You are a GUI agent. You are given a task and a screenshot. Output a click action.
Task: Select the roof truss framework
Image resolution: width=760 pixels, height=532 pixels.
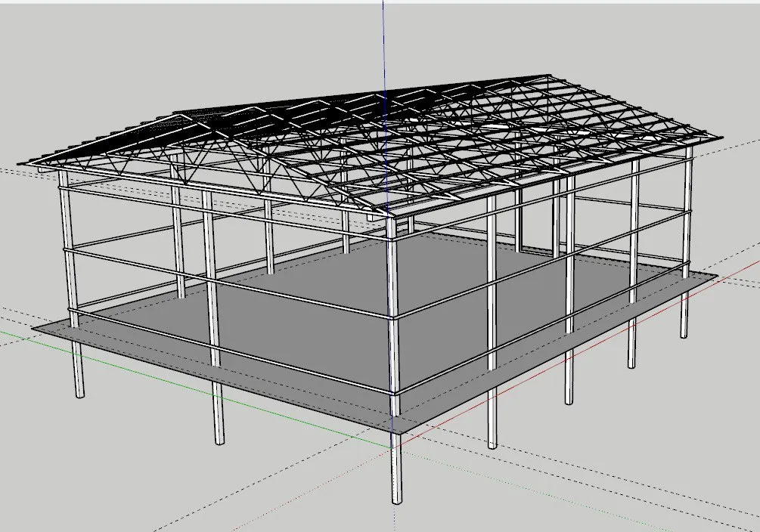[x=371, y=145]
